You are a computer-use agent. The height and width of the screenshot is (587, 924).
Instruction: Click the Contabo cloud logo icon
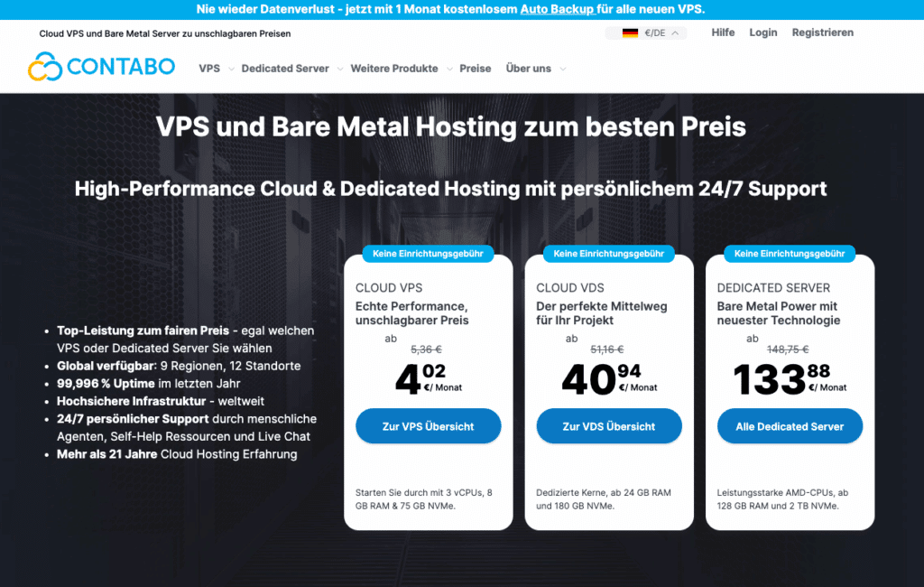[x=45, y=66]
